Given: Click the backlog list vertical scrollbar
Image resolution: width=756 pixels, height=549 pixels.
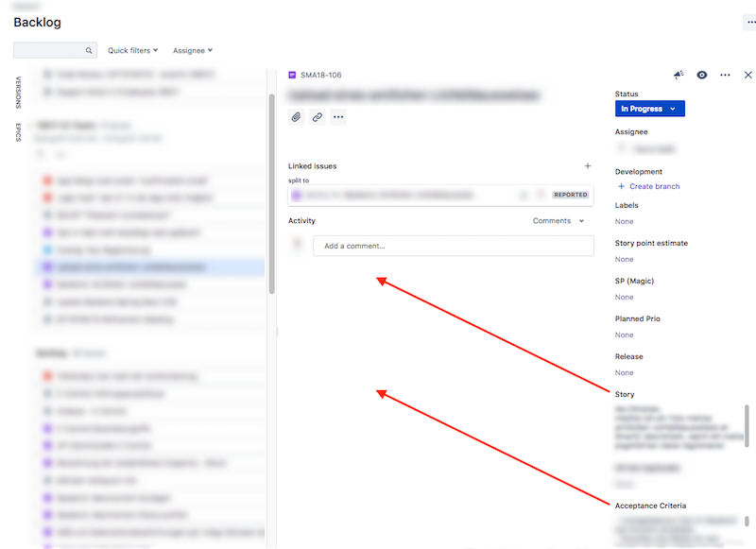Looking at the screenshot, I should (x=272, y=193).
